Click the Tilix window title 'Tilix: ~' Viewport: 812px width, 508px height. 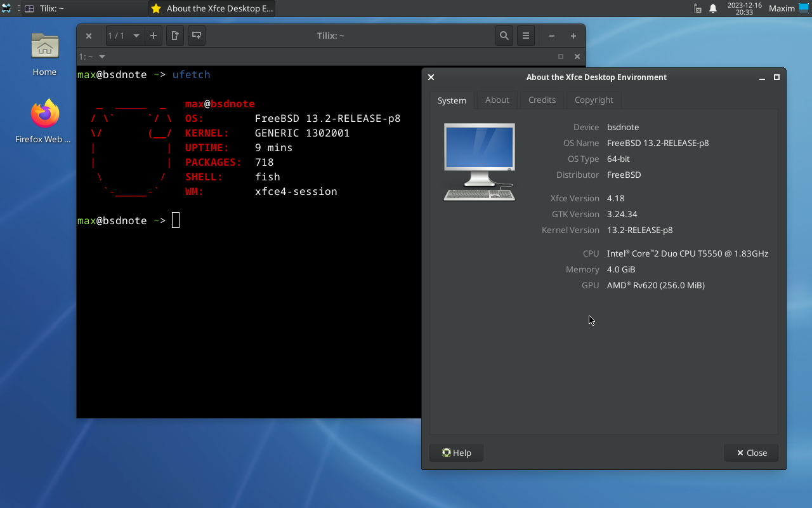point(331,36)
